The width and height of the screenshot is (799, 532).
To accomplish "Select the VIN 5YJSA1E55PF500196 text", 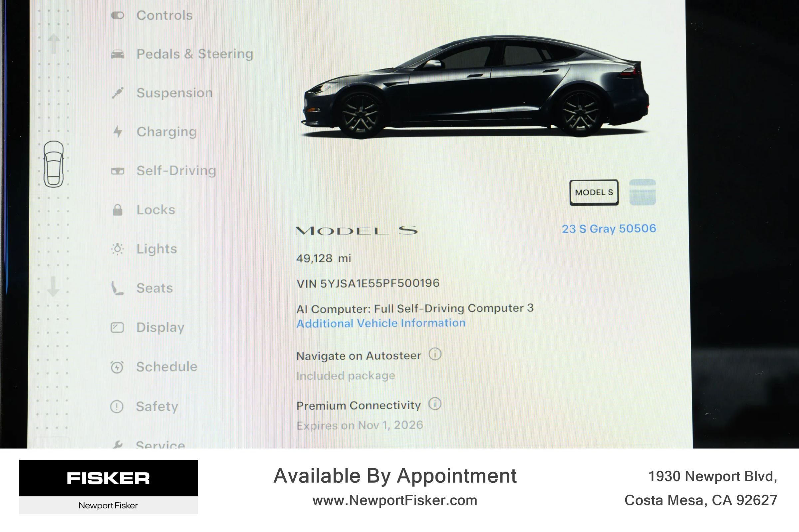I will (x=368, y=283).
